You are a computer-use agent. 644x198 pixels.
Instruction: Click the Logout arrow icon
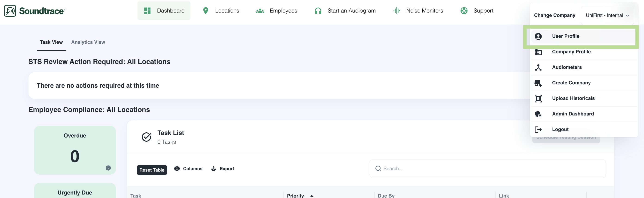click(x=538, y=130)
